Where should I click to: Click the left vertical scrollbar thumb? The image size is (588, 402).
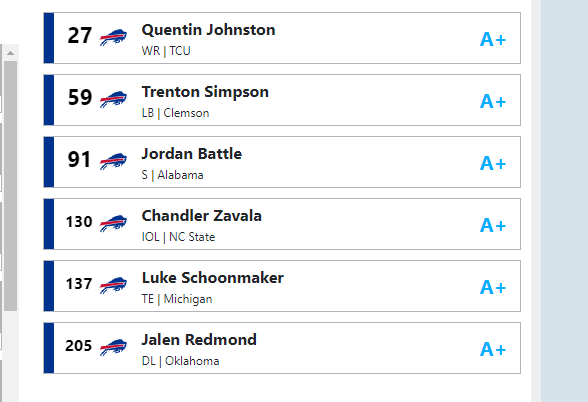pos(10,186)
